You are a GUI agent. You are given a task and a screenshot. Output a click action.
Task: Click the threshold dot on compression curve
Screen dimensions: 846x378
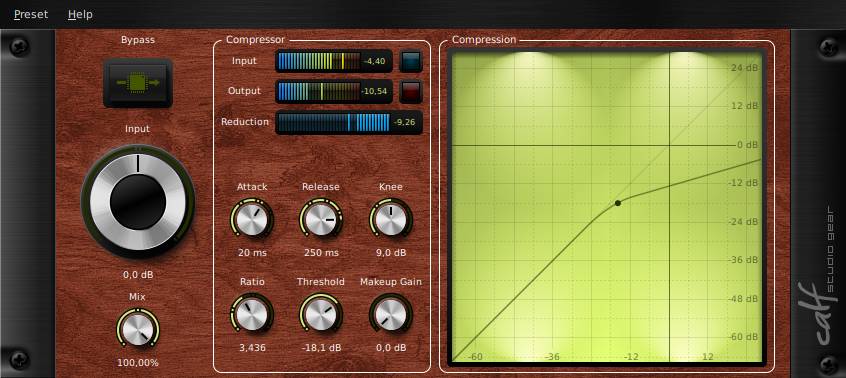618,203
